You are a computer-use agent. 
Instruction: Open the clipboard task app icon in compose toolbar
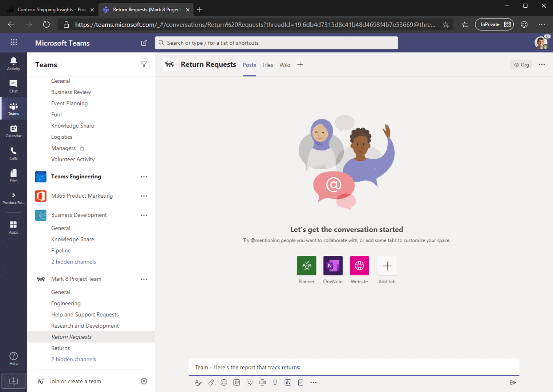[301, 383]
